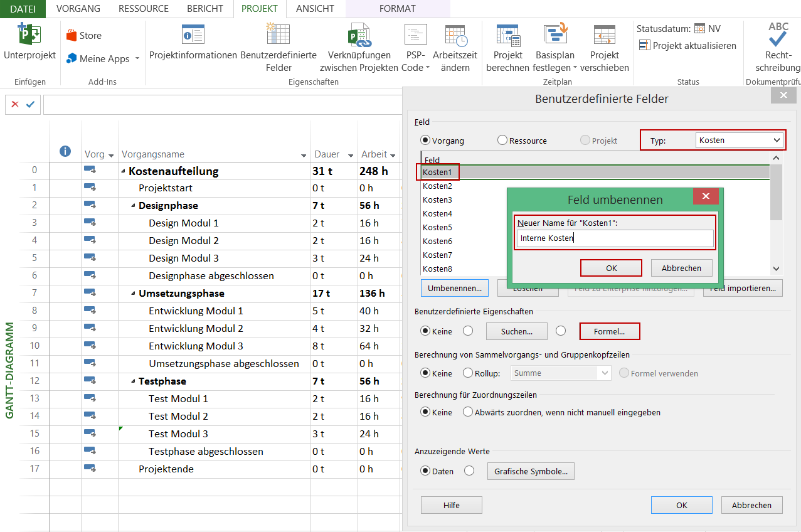Click the new name text field
Viewport: 801px width, 532px height.
click(x=615, y=238)
